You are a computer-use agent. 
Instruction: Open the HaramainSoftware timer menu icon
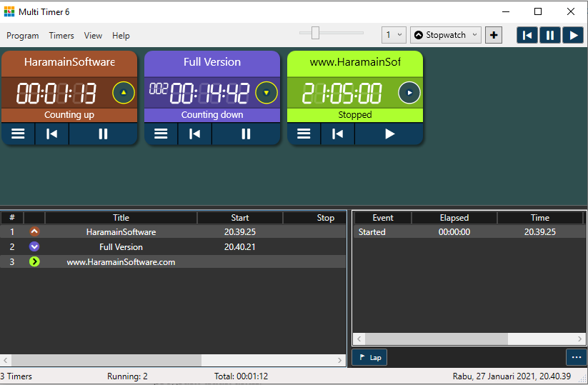tap(18, 134)
